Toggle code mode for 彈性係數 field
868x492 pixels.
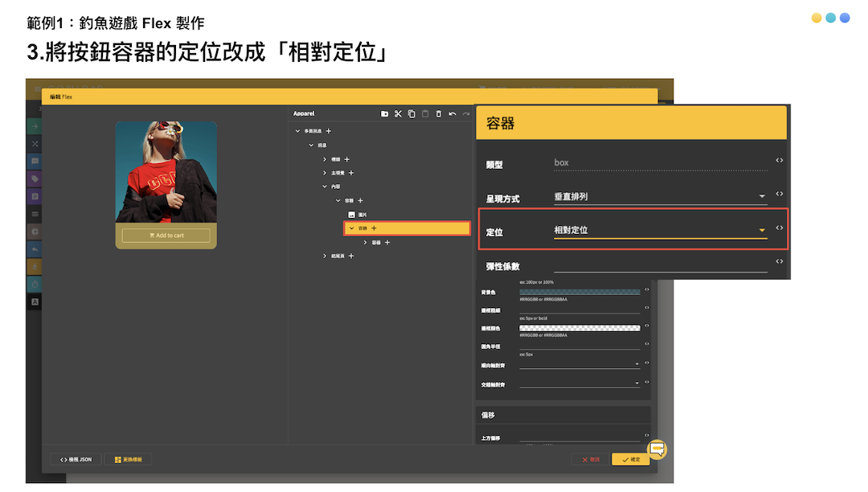[780, 261]
